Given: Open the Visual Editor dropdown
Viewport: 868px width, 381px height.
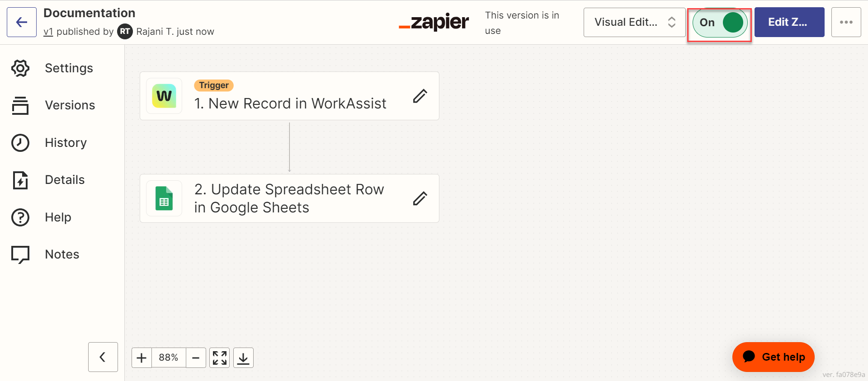Looking at the screenshot, I should pyautogui.click(x=634, y=22).
